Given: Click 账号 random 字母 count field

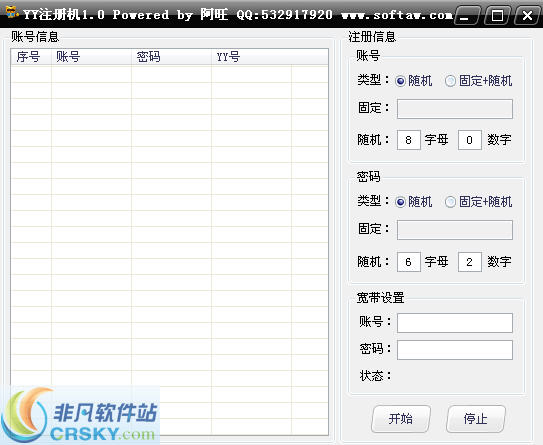Looking at the screenshot, I should click(409, 140).
